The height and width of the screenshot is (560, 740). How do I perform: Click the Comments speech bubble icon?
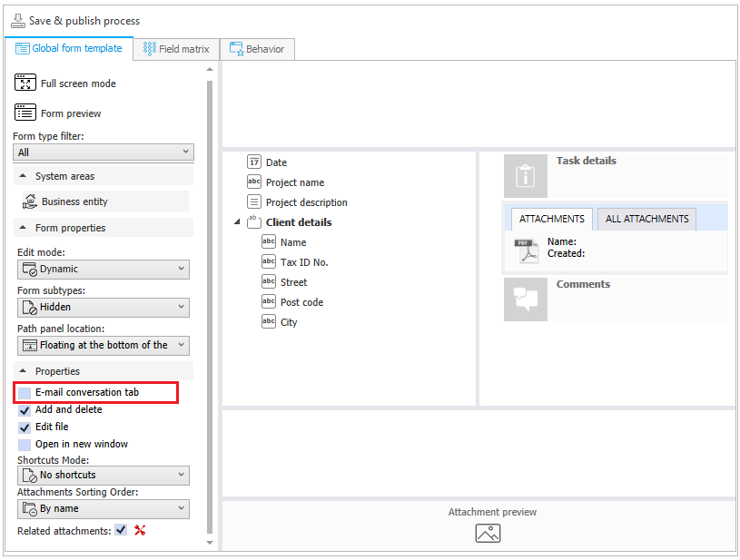526,300
